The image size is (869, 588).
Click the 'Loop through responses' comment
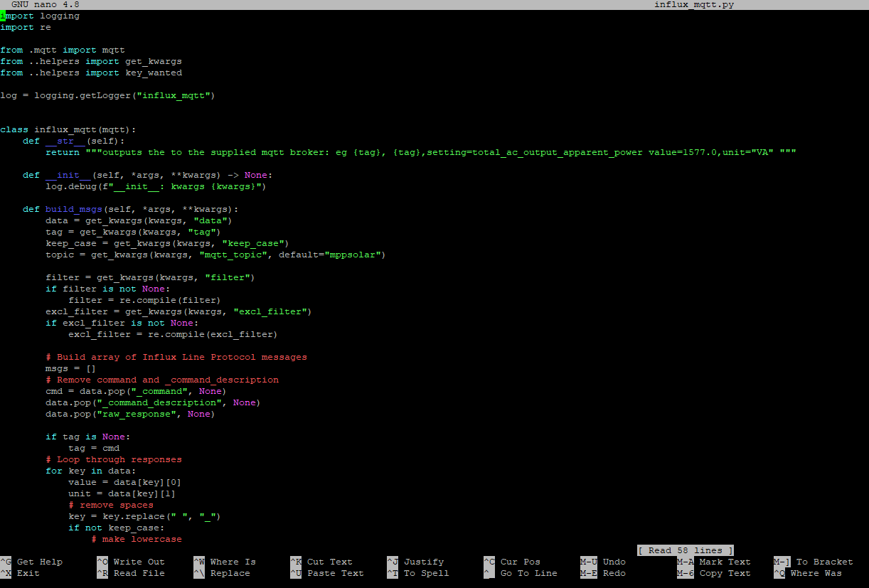(x=114, y=459)
